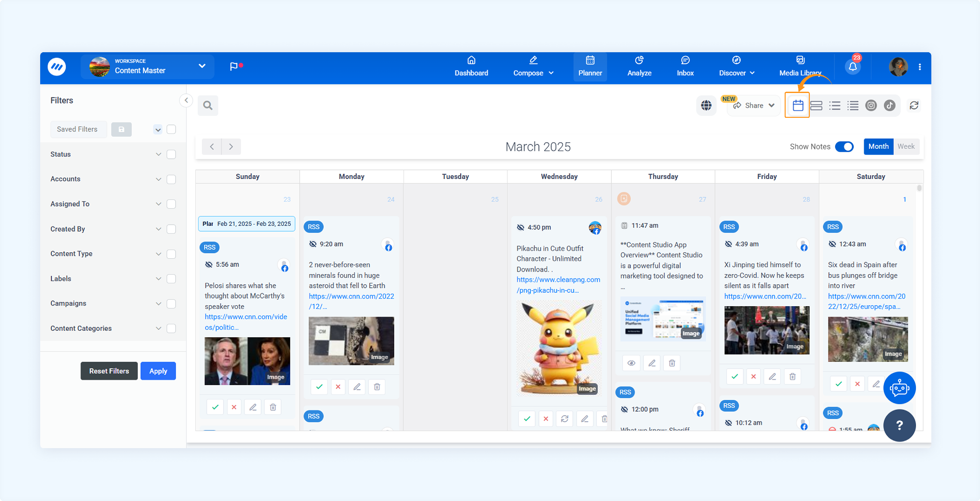The height and width of the screenshot is (501, 980).
Task: Open the cleanpng.com Pikachu link
Action: 558,285
